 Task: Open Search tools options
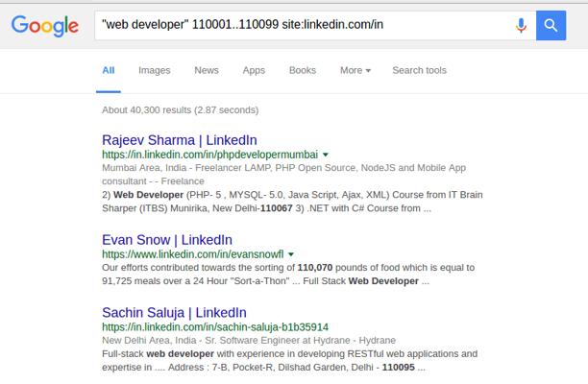coord(419,70)
